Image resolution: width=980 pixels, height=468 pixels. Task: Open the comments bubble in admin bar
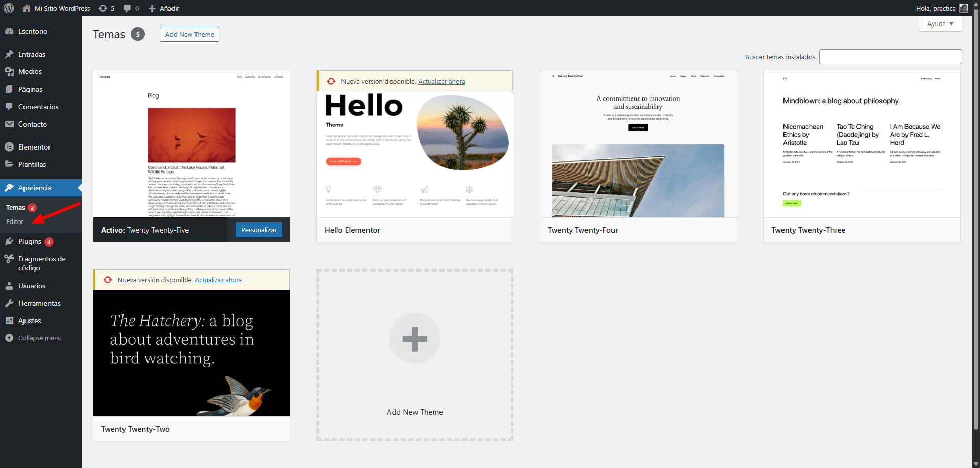(131, 8)
